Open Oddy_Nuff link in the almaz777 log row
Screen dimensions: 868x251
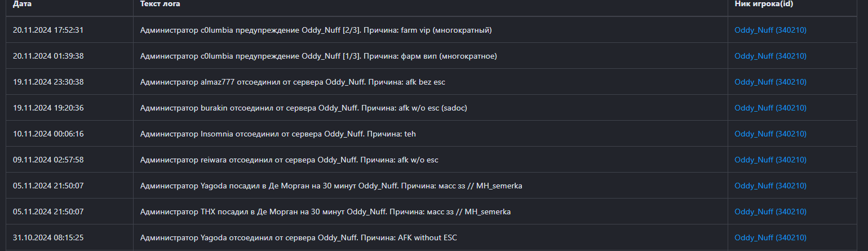pyautogui.click(x=770, y=82)
